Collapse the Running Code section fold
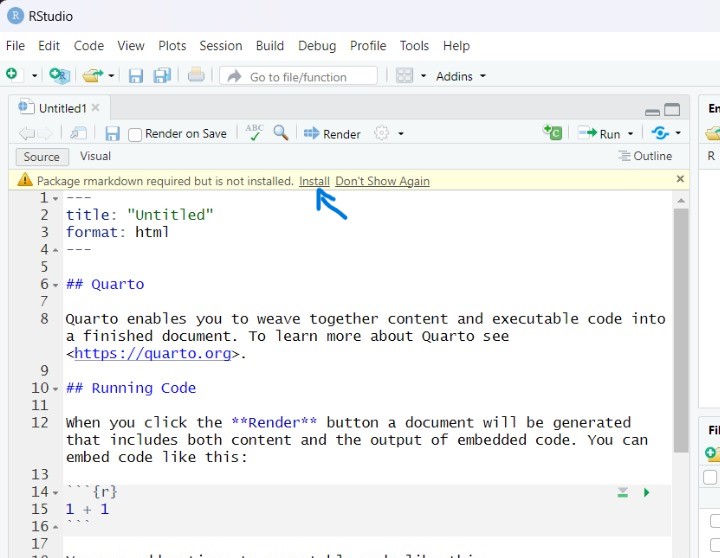 point(56,389)
